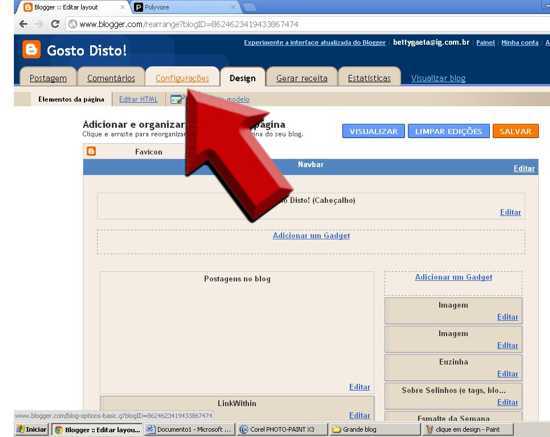Switch to Corel PHOTO-PAINT in taskbar
550x437 pixels.
[282, 429]
